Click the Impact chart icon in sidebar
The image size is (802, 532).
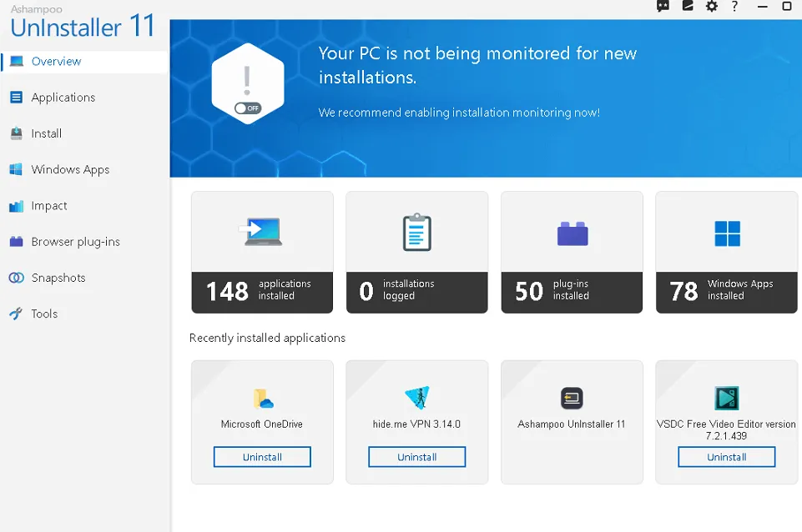16,206
